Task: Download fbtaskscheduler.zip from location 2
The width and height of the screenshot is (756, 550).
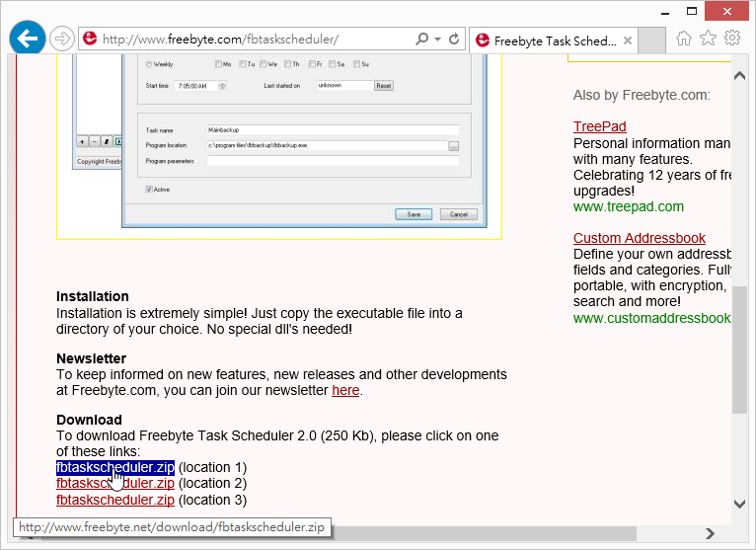Action: (115, 484)
